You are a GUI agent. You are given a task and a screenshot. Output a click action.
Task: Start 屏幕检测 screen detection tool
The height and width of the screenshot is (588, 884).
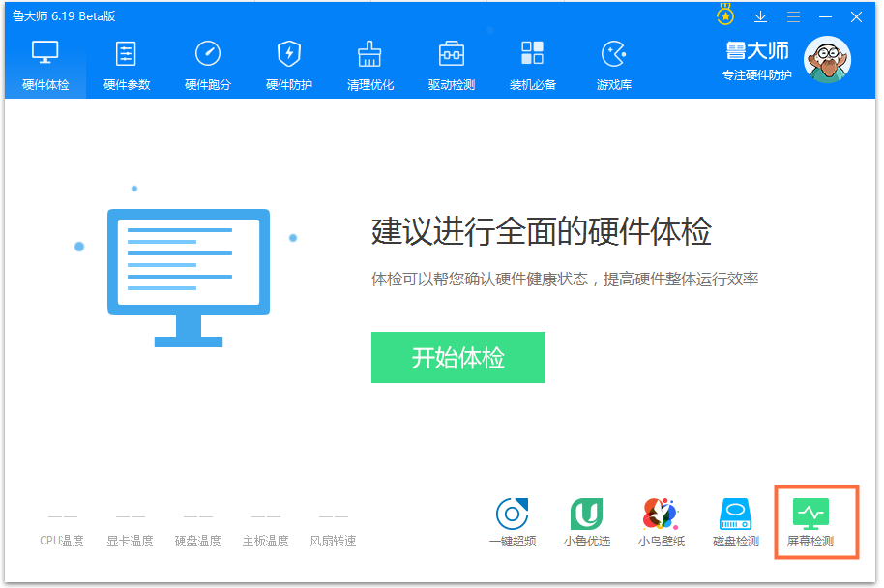pyautogui.click(x=814, y=522)
